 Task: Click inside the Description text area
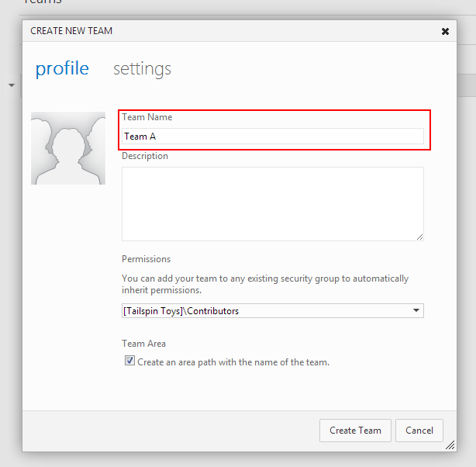[x=272, y=203]
